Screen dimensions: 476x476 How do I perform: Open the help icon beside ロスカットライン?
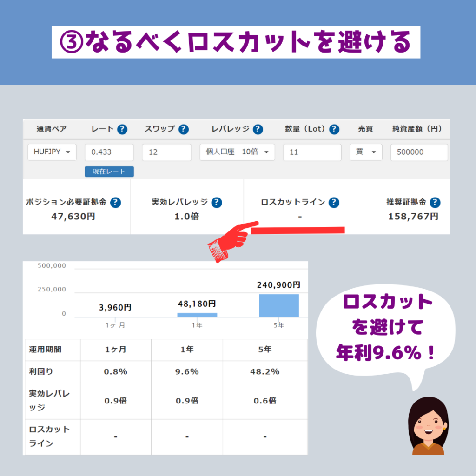click(x=334, y=203)
